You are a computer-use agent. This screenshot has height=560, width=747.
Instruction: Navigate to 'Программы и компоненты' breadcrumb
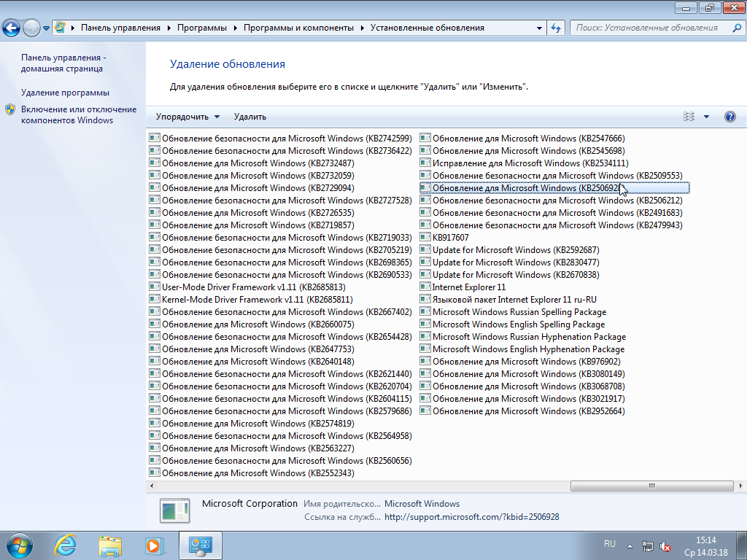(298, 28)
